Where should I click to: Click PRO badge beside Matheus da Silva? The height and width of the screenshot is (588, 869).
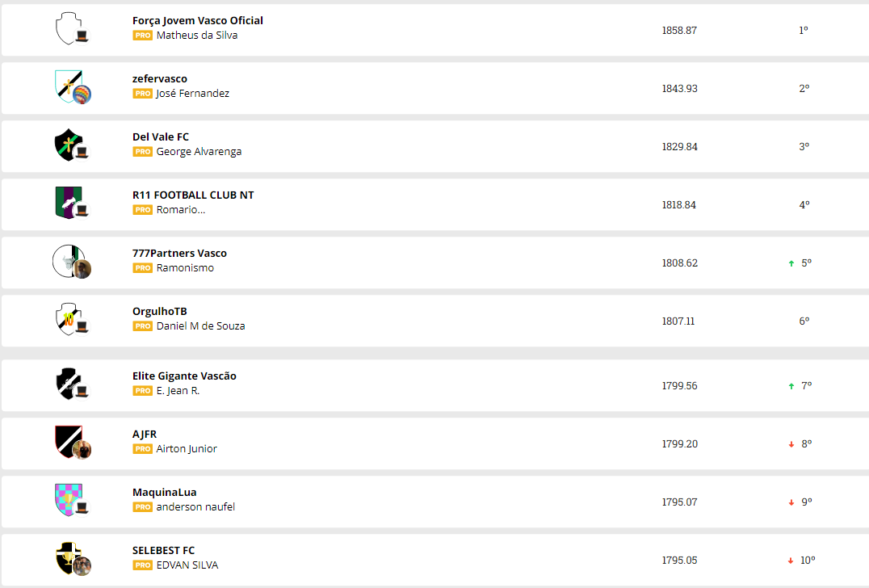tap(143, 36)
